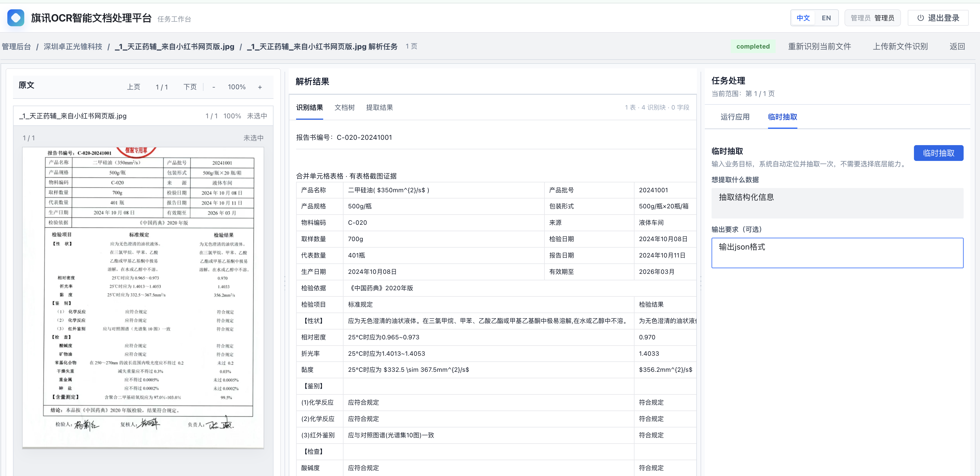Switch the language to EN
Image resolution: width=980 pixels, height=476 pixels.
[826, 18]
